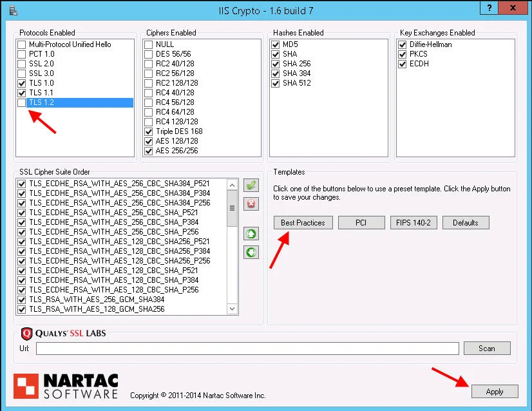Uncheck TLS_ECDHE_RSA_WITH_AES_256_CBC_SHA384_P521 suite
532x411 pixels.
22,184
